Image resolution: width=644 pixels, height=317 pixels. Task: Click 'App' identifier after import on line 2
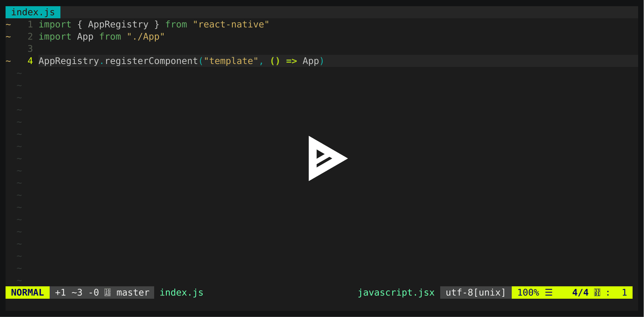click(x=85, y=37)
